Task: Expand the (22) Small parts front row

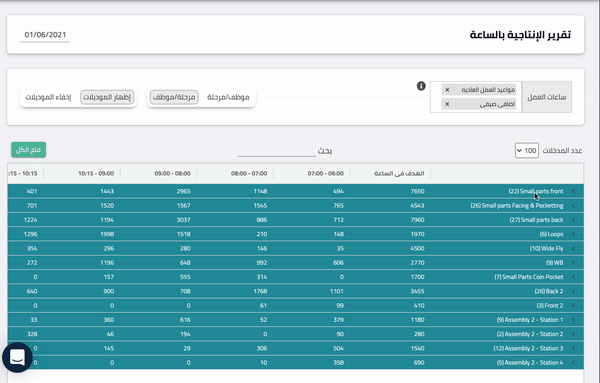Action: 573,191
